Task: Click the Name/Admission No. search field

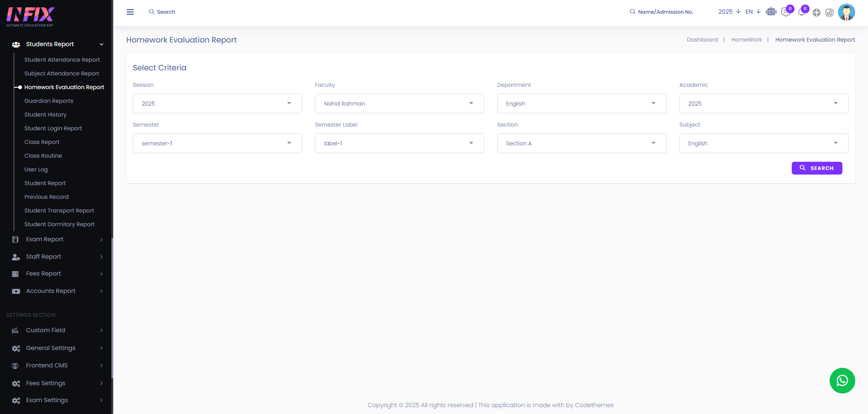Action: pos(666,12)
